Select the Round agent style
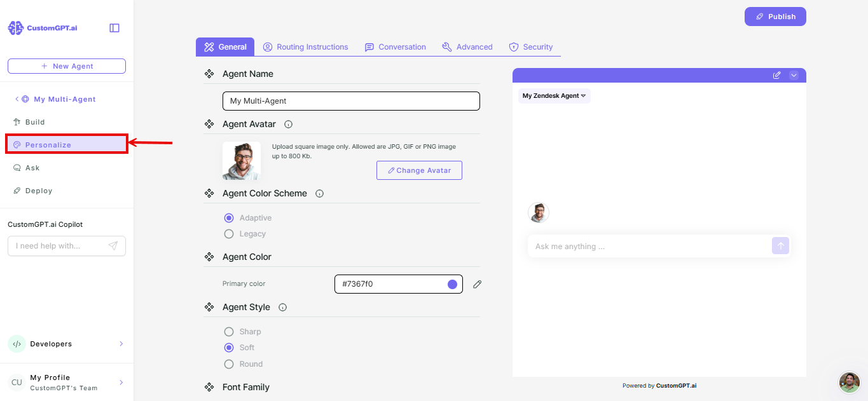The height and width of the screenshot is (401, 868). tap(229, 364)
